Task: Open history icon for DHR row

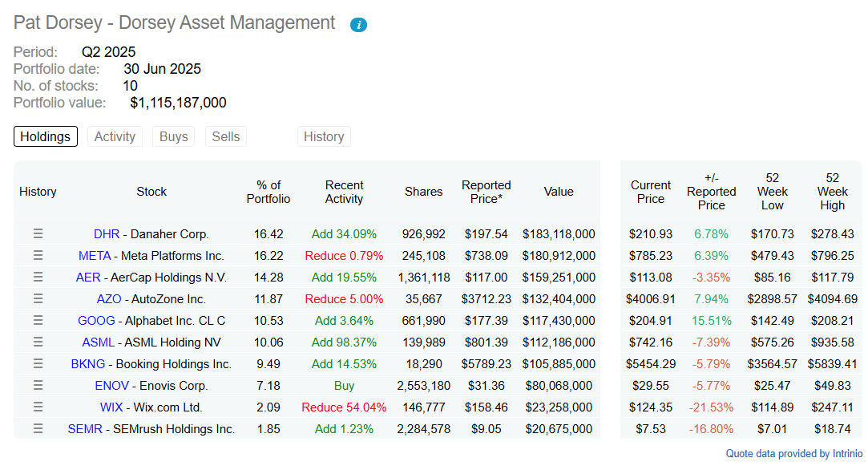Action: click(x=38, y=234)
